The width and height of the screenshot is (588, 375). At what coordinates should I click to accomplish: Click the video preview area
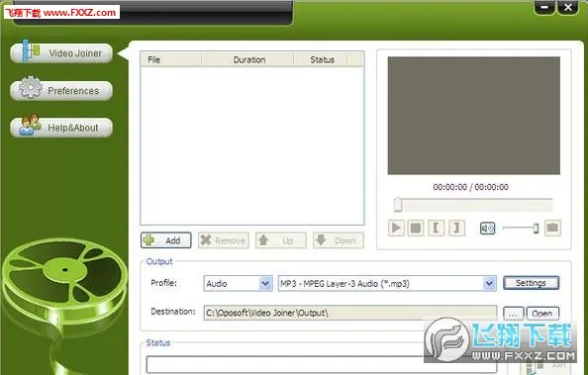pyautogui.click(x=473, y=116)
